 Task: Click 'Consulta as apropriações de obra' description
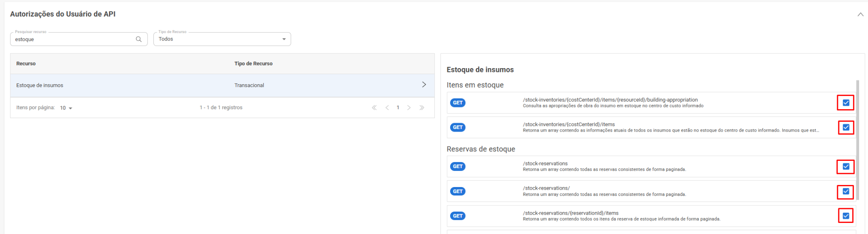pos(613,106)
